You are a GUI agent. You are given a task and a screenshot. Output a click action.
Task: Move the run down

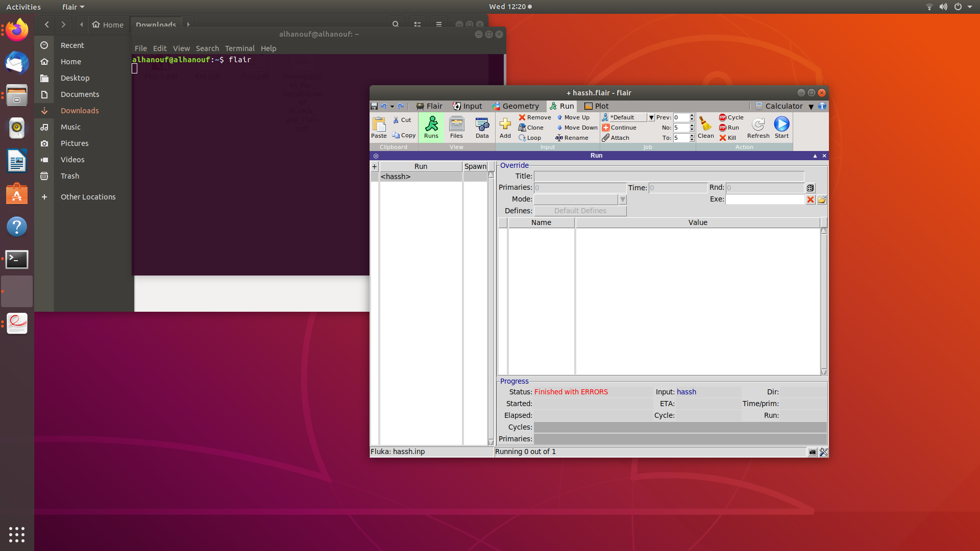577,128
